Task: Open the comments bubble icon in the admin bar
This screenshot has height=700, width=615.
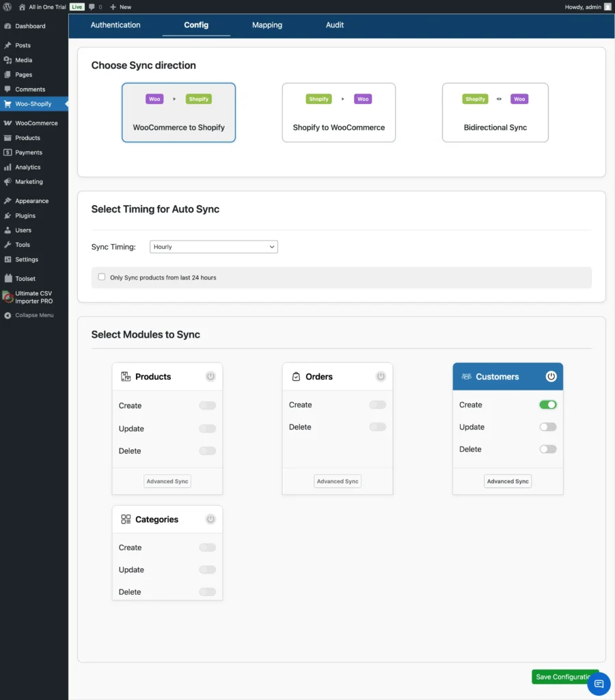Action: pyautogui.click(x=92, y=7)
